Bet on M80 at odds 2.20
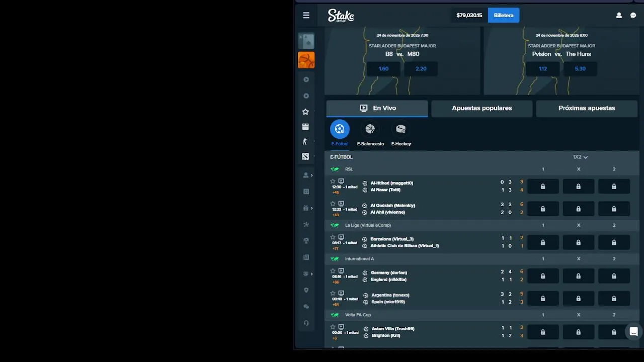644x362 pixels. click(x=421, y=69)
